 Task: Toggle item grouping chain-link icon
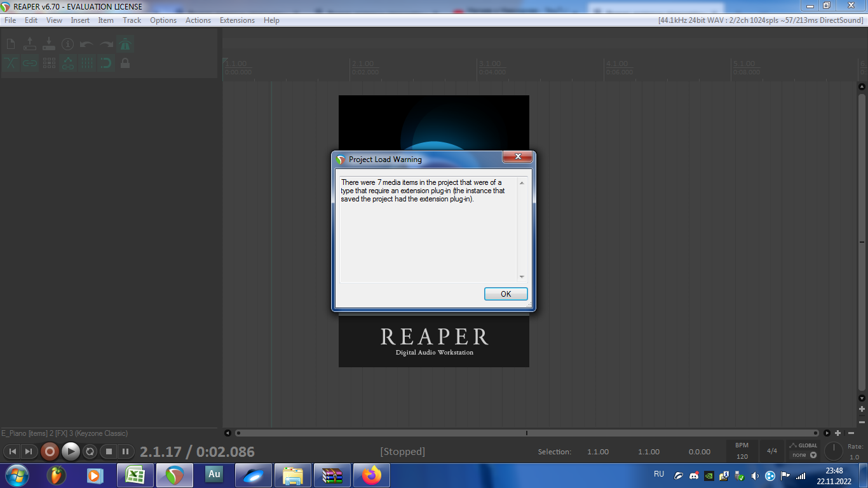pyautogui.click(x=30, y=63)
